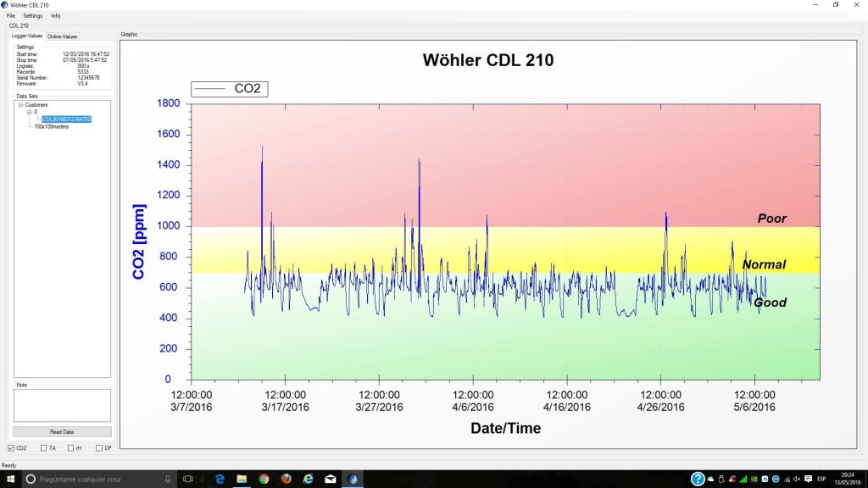Click the muted volume tray icon
868x488 pixels.
point(797,480)
